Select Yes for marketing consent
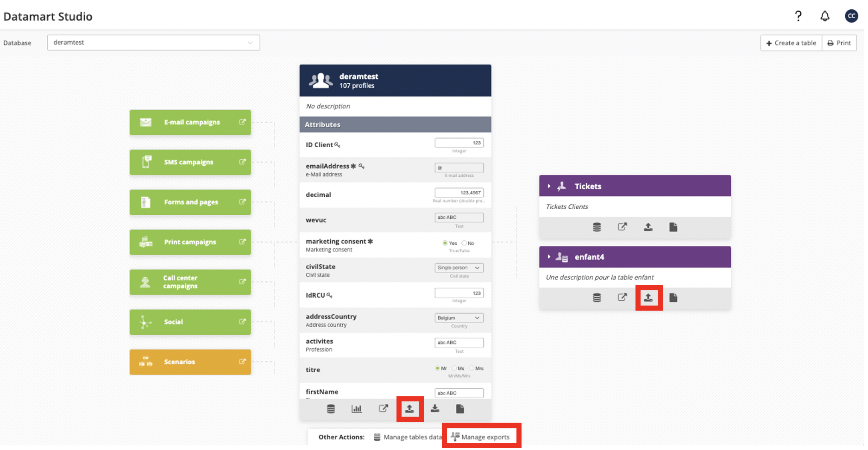 pyautogui.click(x=445, y=243)
